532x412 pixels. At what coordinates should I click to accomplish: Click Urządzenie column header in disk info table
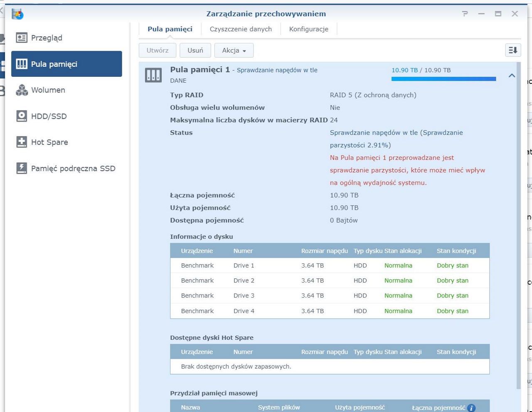197,251
